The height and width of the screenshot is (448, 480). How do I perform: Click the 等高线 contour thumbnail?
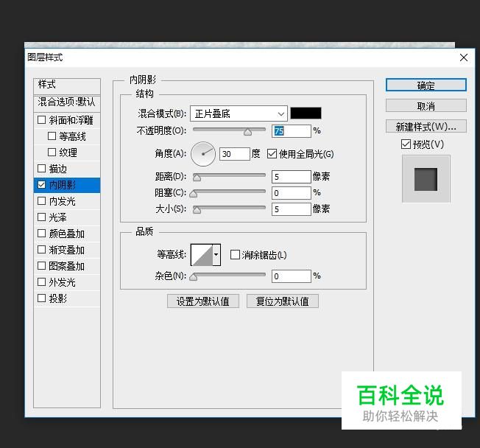[x=202, y=255]
